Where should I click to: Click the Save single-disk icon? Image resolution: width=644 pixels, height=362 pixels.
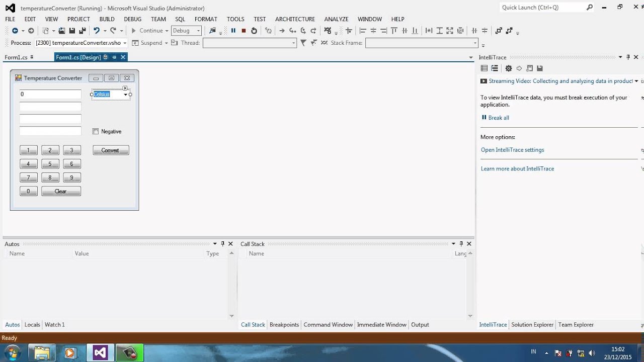click(x=72, y=31)
